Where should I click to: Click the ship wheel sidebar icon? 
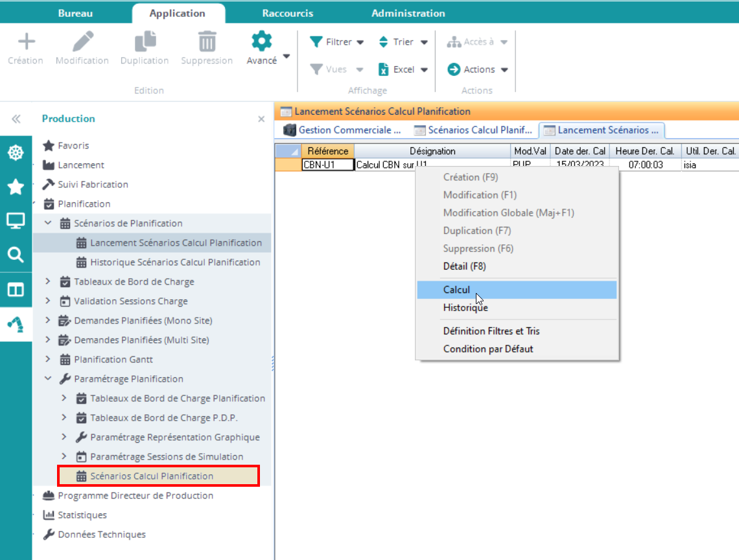(x=16, y=153)
